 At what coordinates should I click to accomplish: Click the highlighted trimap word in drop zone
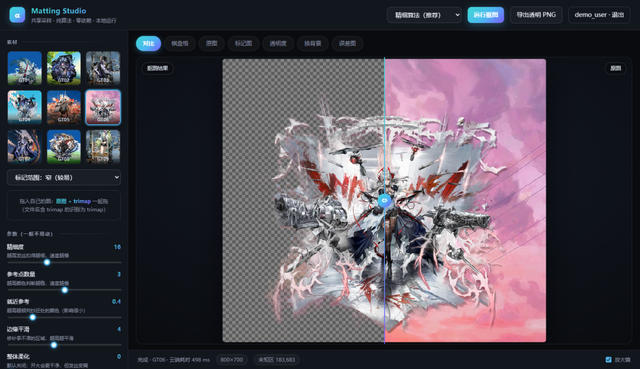coord(82,201)
